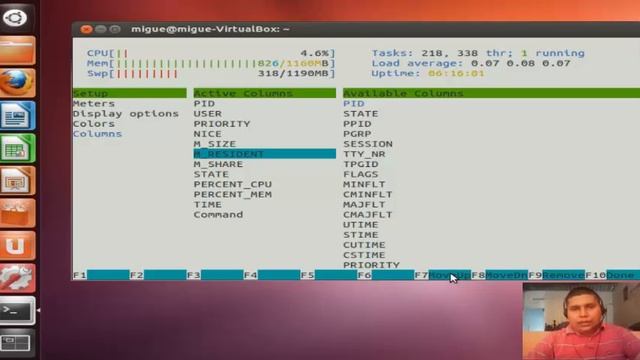Screen dimensions: 640x360
Task: Select PID in Active Columns
Action: [204, 104]
